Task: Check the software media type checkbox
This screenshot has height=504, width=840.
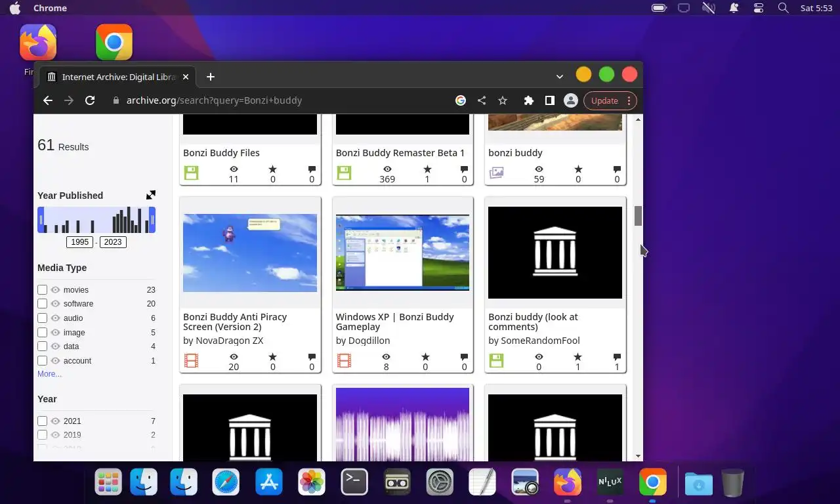Action: (42, 303)
